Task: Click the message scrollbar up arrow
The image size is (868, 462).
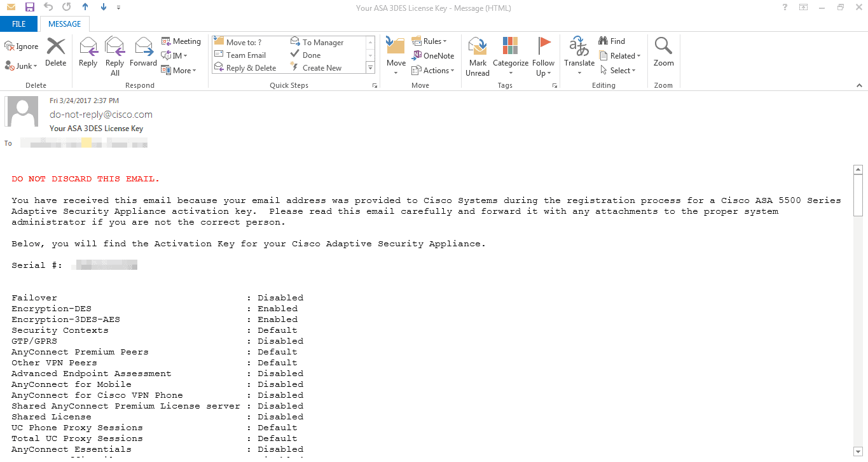Action: [858, 170]
